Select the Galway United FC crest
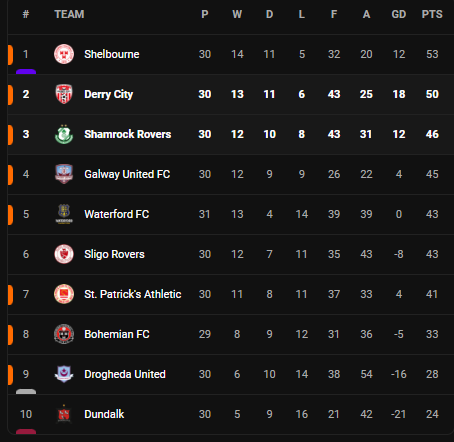Screen dimensions: 454x442 tap(64, 174)
